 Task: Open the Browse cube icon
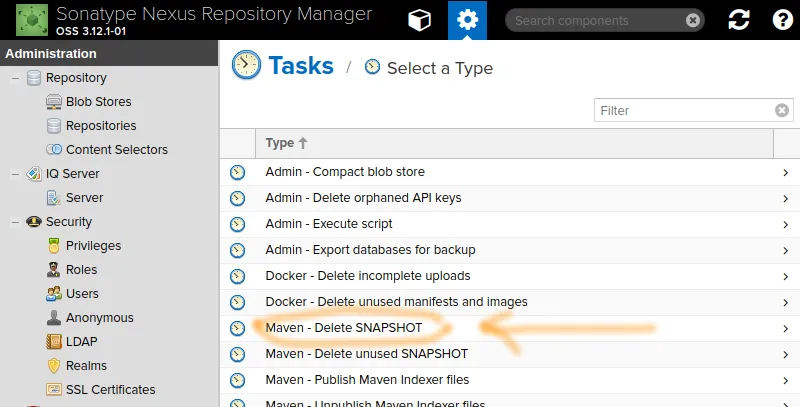point(420,20)
